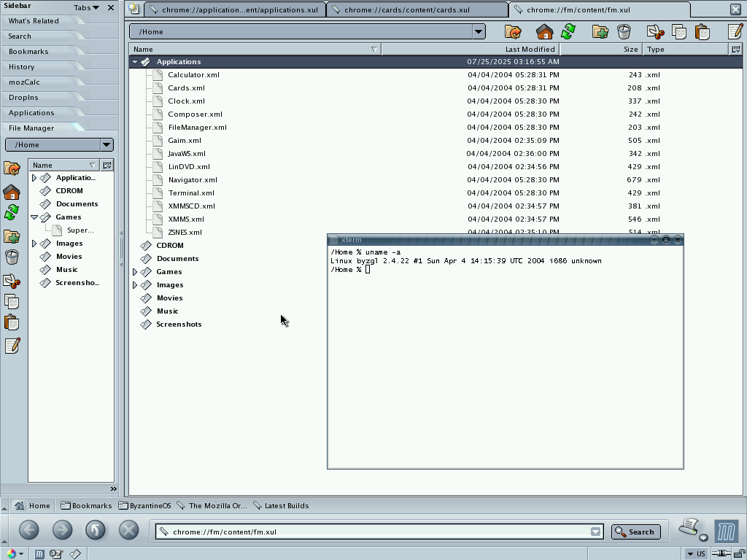Viewport: 747px width, 560px height.
Task: Open the sidebar /Home path dropdown
Action: click(x=107, y=145)
